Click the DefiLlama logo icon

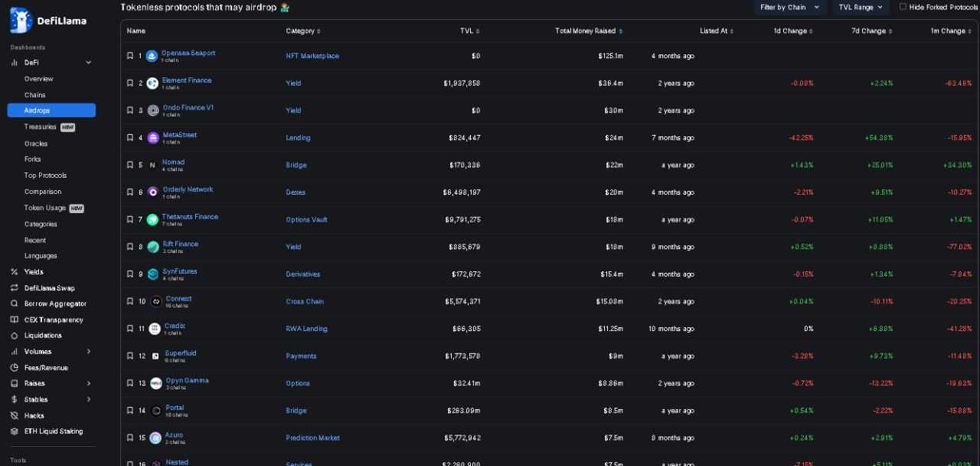(x=21, y=20)
